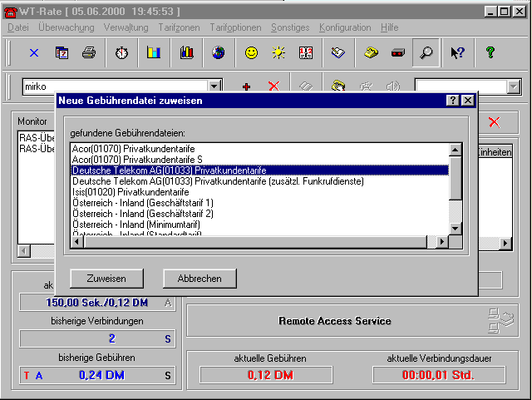The height and width of the screenshot is (400, 532).
Task: Click the red modem device icon
Action: [397, 53]
